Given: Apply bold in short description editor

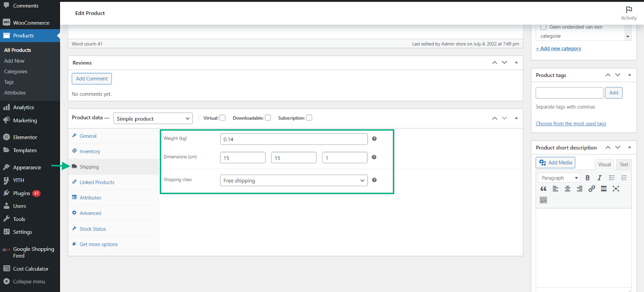Looking at the screenshot, I should point(588,178).
